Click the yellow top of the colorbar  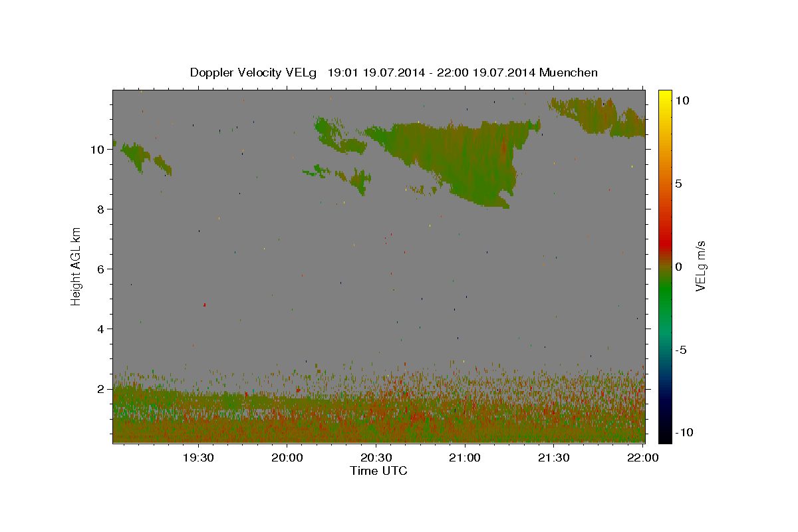665,96
